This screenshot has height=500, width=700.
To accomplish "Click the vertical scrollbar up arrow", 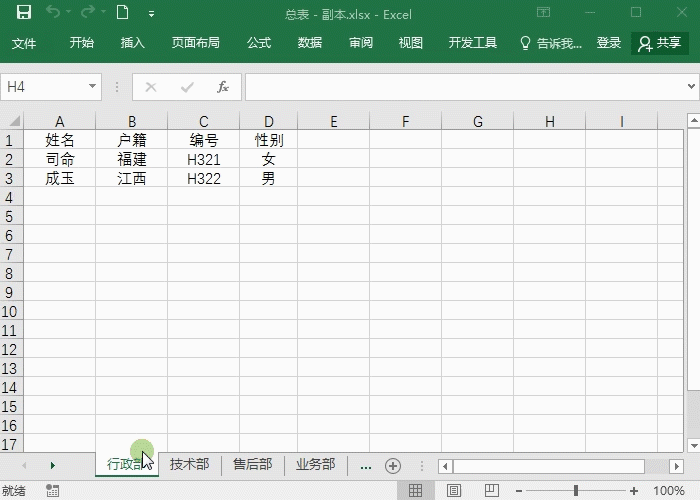I will click(x=694, y=121).
